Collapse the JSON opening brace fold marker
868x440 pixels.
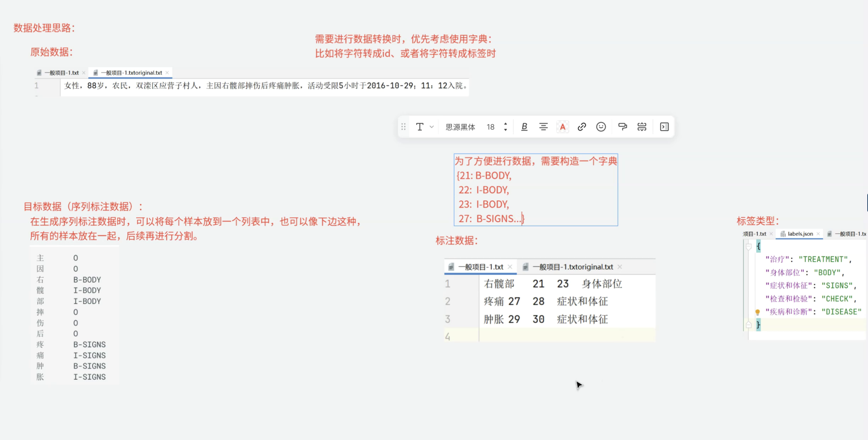(749, 246)
